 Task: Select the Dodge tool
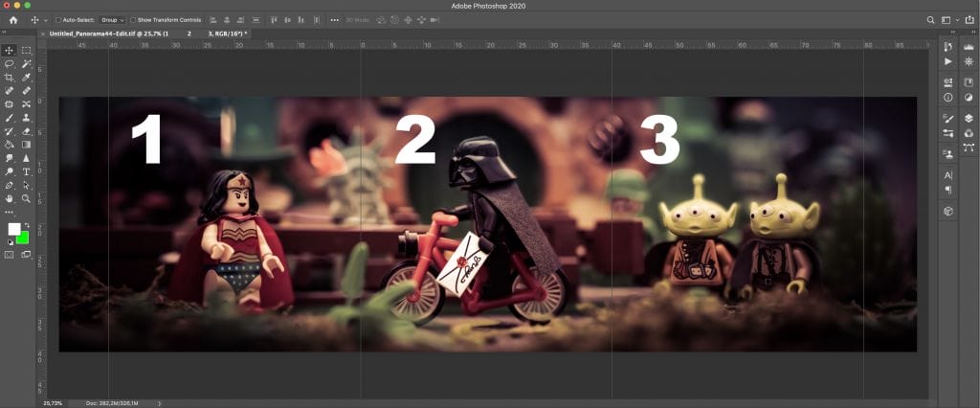tap(10, 171)
